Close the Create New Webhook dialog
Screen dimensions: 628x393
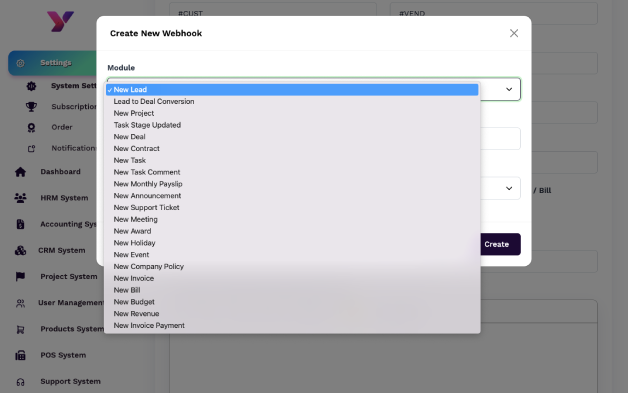(x=514, y=33)
